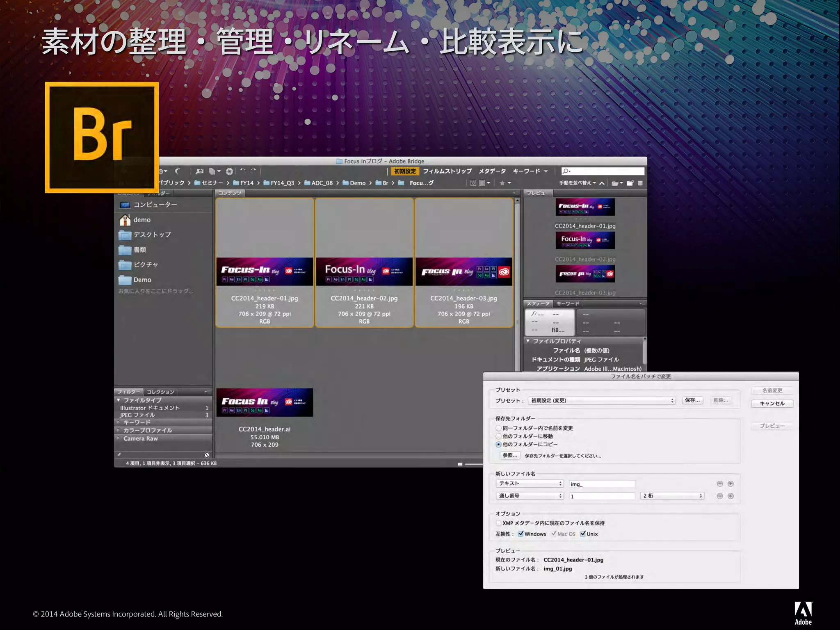Select 同一フォルダー内で名前を変更 radio button
The height and width of the screenshot is (630, 840).
click(x=498, y=428)
